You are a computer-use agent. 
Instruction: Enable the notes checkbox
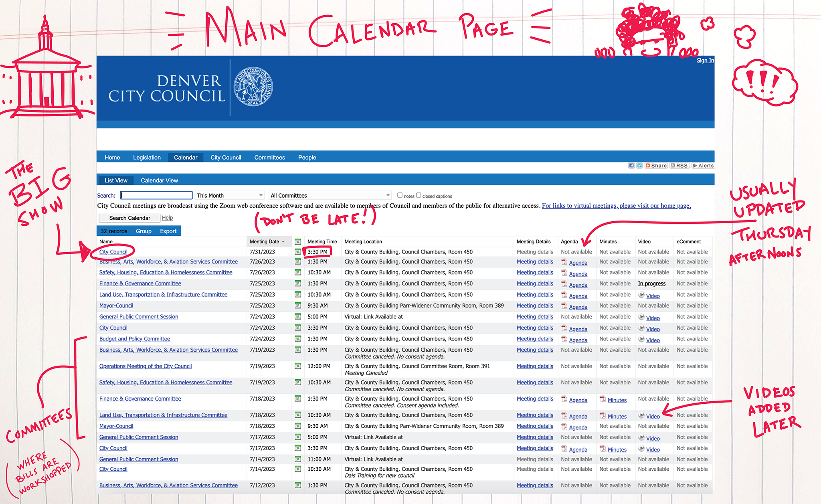coord(400,195)
